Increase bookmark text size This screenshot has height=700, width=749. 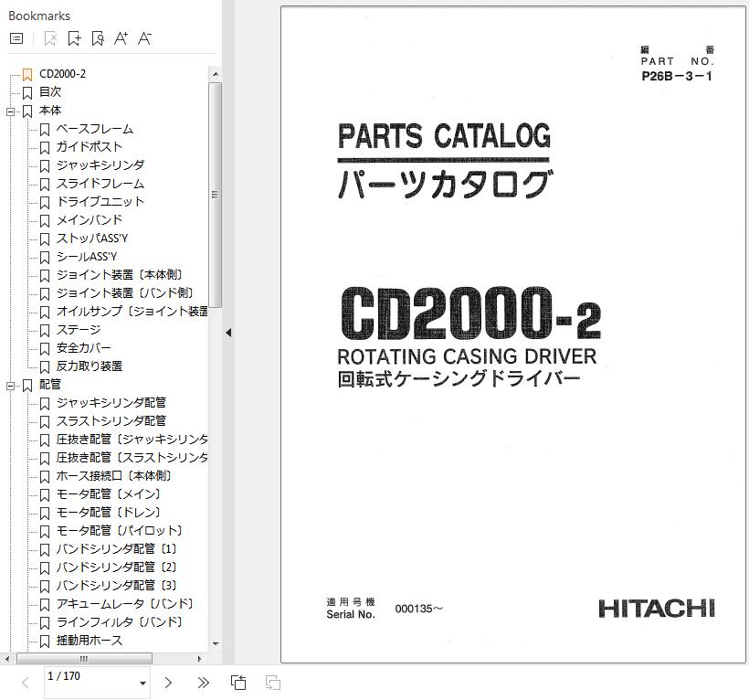click(x=121, y=38)
